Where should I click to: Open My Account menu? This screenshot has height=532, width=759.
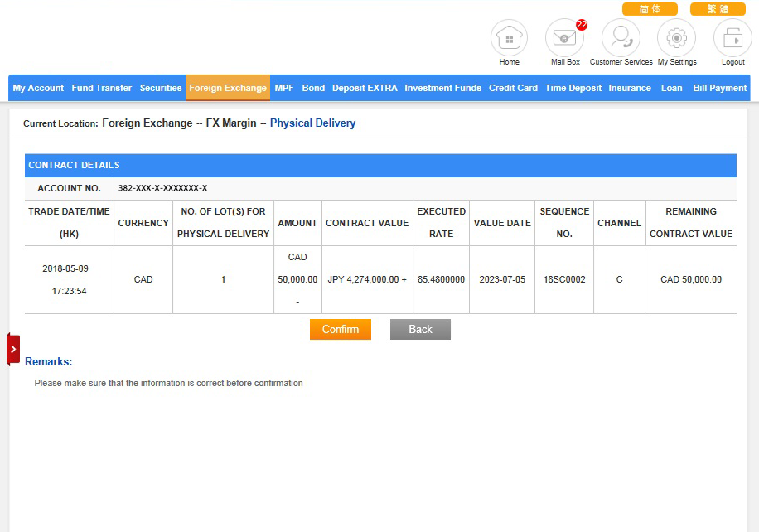click(38, 88)
